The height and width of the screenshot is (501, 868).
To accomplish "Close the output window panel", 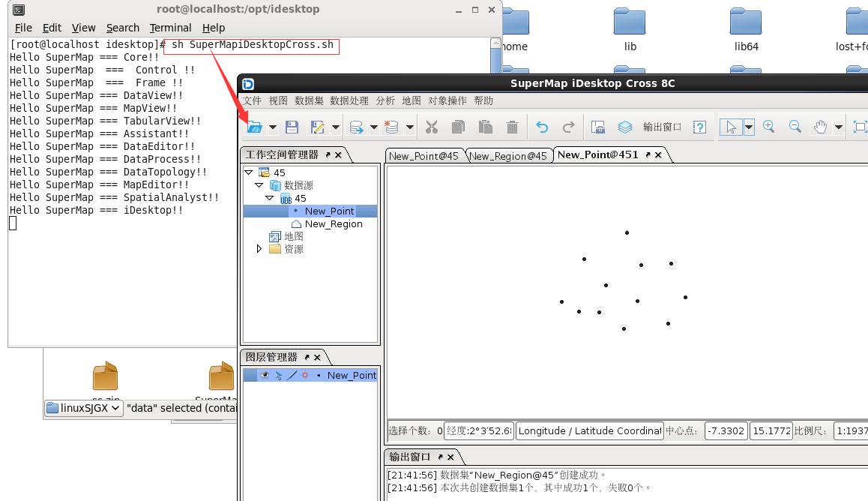I will point(450,457).
